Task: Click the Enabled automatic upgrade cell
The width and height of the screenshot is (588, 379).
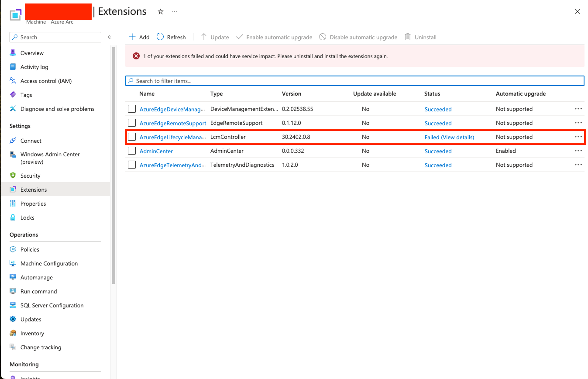Action: [506, 151]
